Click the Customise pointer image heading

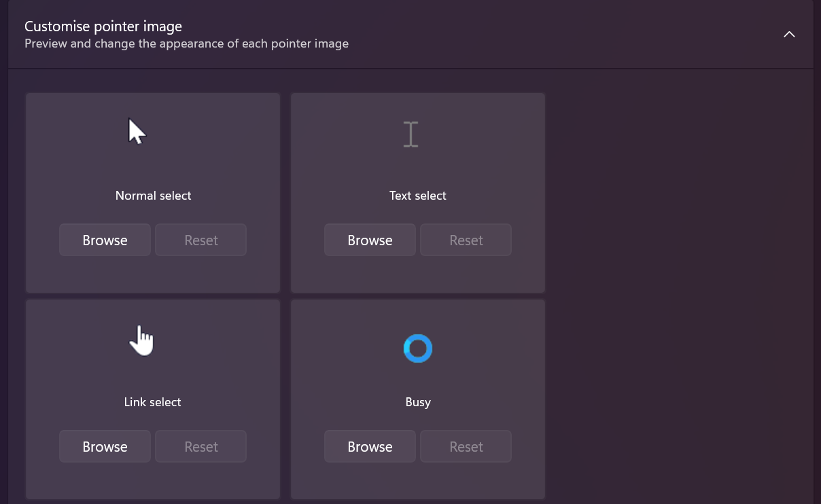point(103,26)
